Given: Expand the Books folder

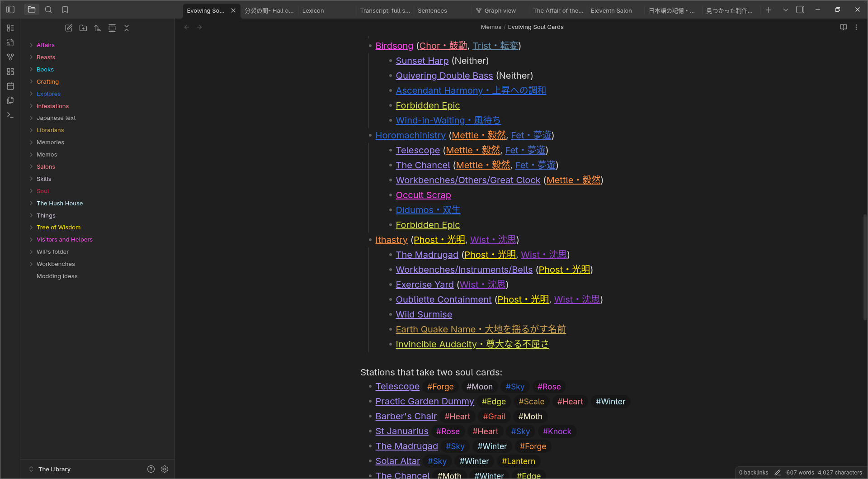Looking at the screenshot, I should click(45, 70).
